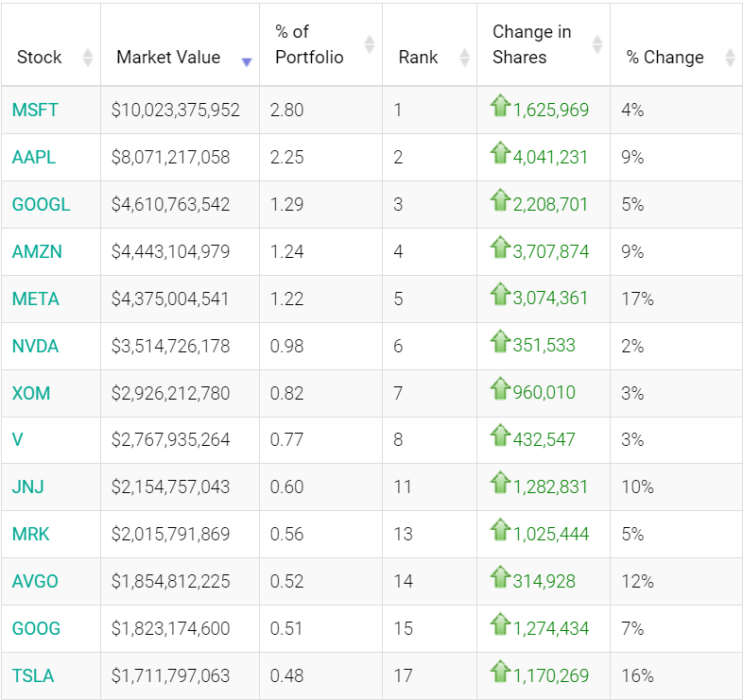Open the XOM stock link

(31, 393)
